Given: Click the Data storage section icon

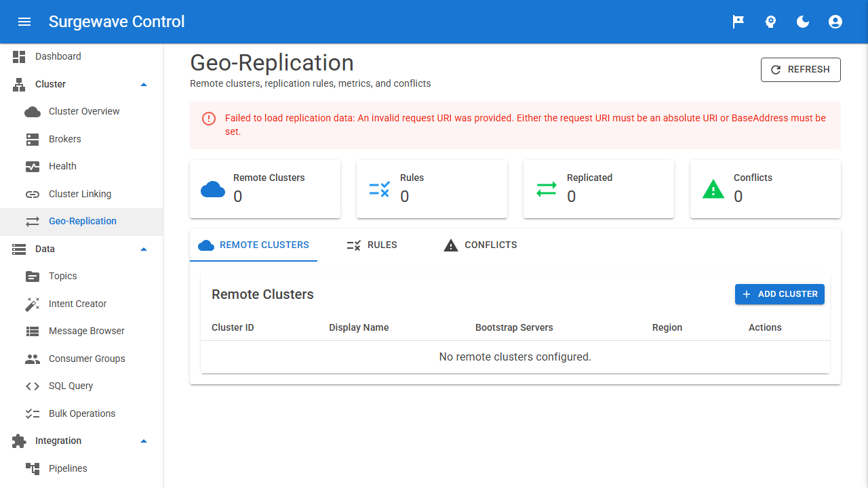Looking at the screenshot, I should click(x=19, y=249).
